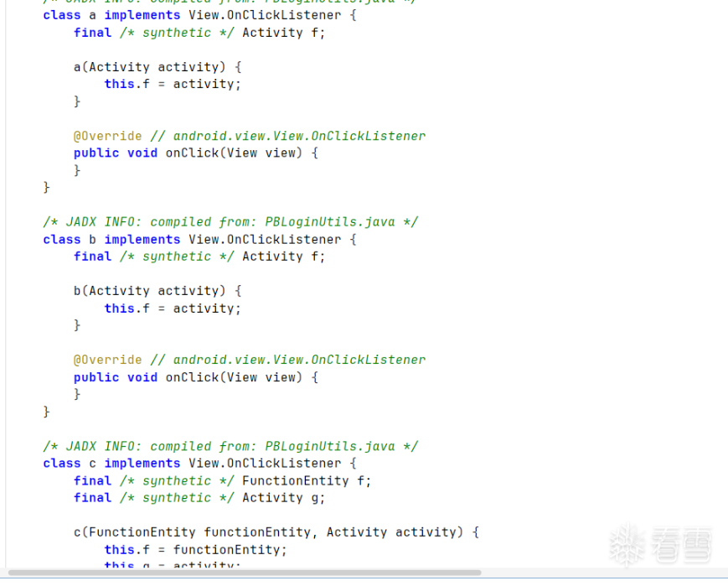Click the closing brace ending class b
728x586 pixels.
click(46, 412)
